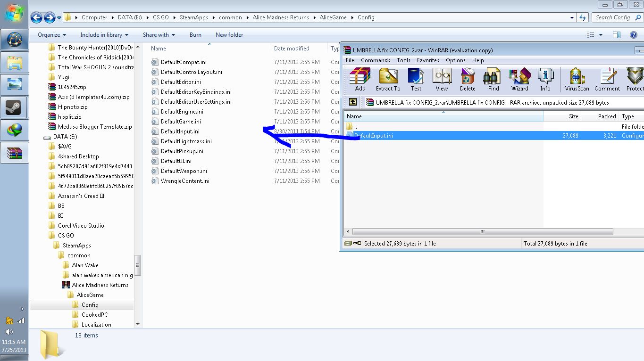Open the Include in library dropdown
644x361 pixels.
tap(104, 35)
